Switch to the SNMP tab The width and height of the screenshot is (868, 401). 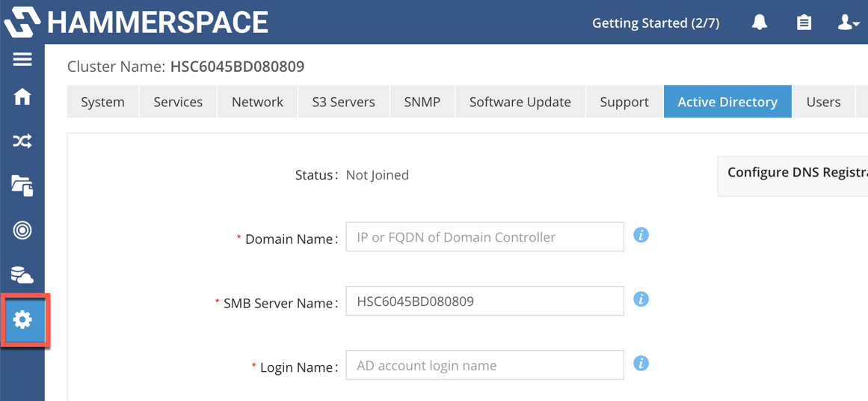pyautogui.click(x=422, y=102)
